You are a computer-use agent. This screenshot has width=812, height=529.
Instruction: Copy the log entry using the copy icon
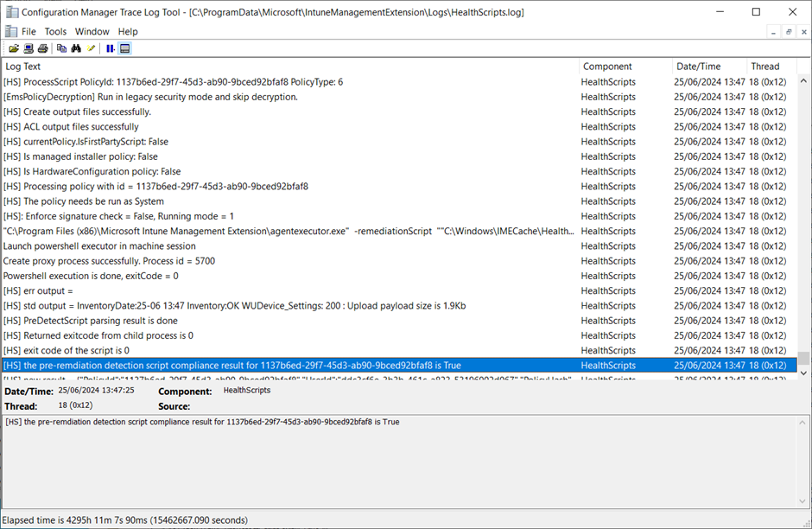[60, 48]
